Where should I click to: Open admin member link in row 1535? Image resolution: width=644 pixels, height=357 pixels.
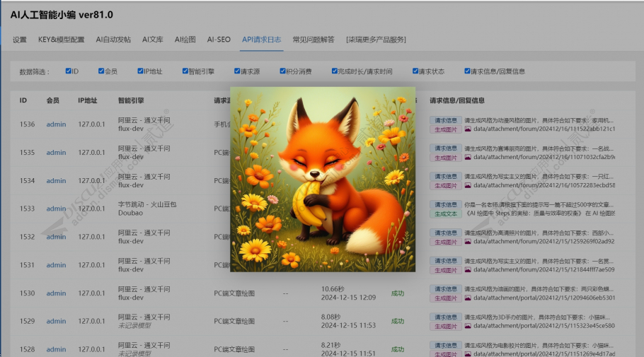pyautogui.click(x=57, y=153)
